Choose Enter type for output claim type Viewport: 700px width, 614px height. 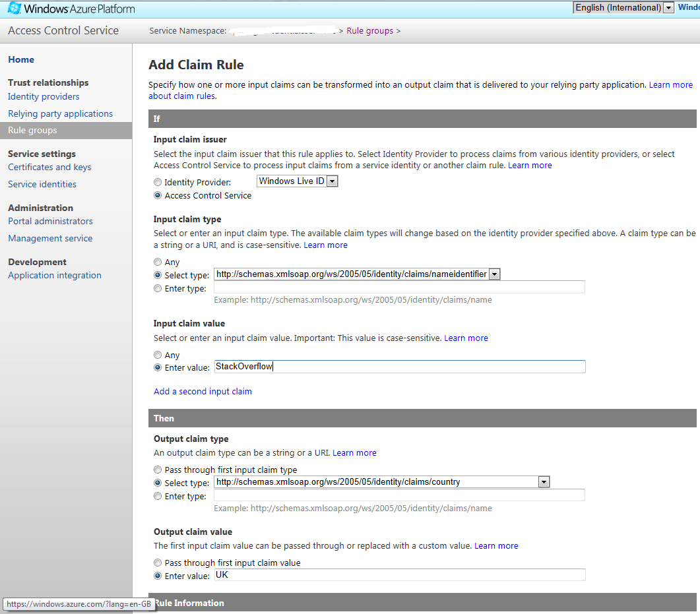pyautogui.click(x=158, y=496)
